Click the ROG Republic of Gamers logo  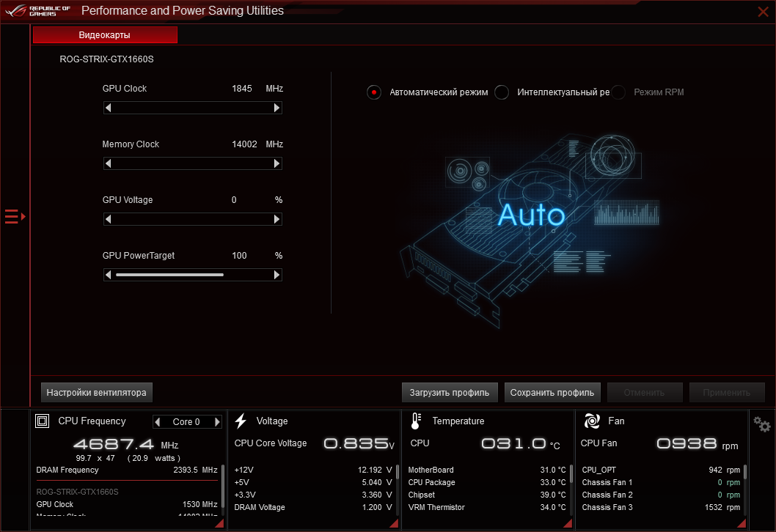coord(38,11)
